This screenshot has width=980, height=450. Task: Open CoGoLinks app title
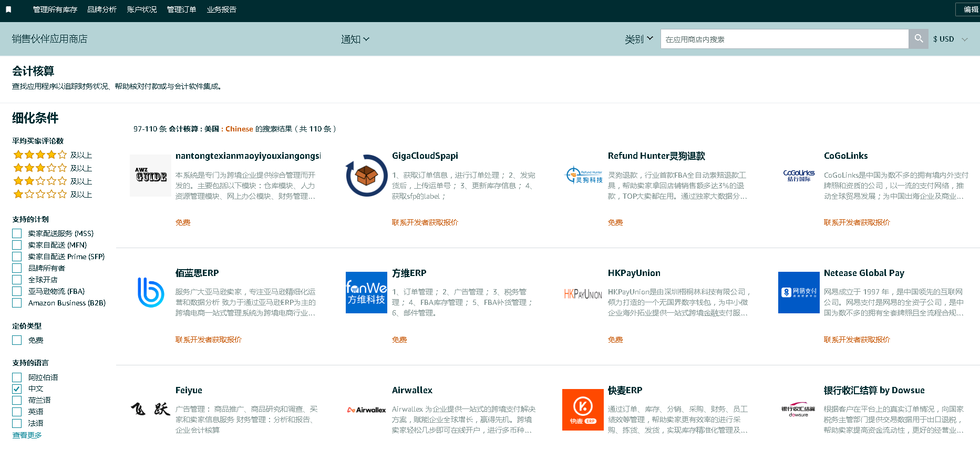pyautogui.click(x=846, y=156)
